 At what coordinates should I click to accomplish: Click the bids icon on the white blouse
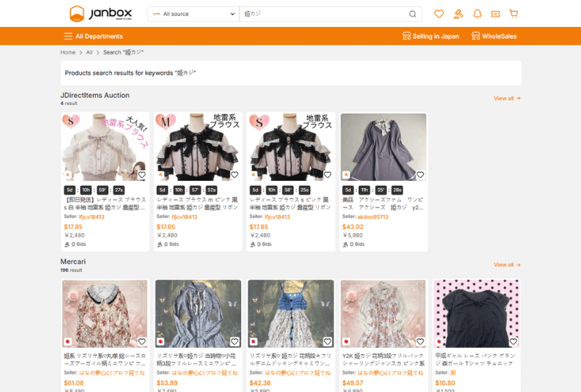(x=67, y=245)
